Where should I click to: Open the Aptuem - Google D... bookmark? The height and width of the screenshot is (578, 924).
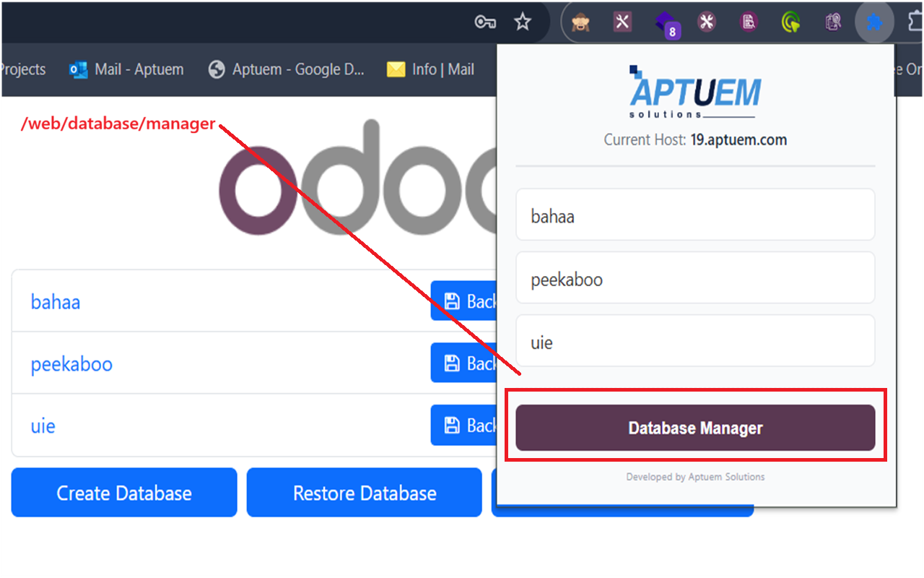tap(286, 69)
